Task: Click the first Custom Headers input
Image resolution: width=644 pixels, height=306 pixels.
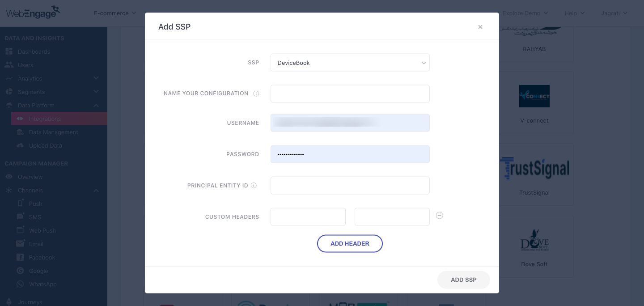Action: pos(308,217)
